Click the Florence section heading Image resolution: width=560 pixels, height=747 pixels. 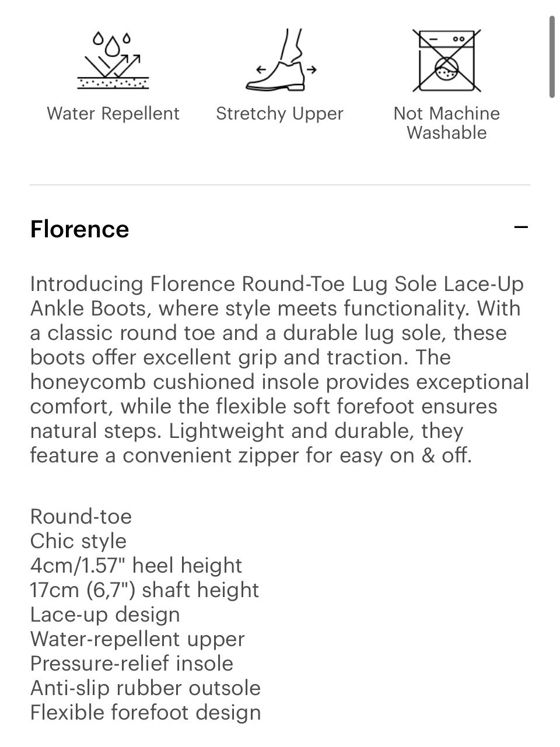[x=79, y=229]
